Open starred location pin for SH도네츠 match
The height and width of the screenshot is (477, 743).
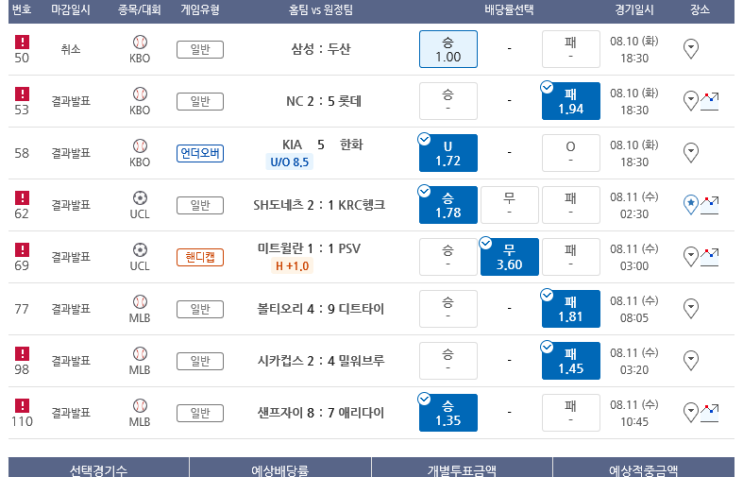click(691, 205)
